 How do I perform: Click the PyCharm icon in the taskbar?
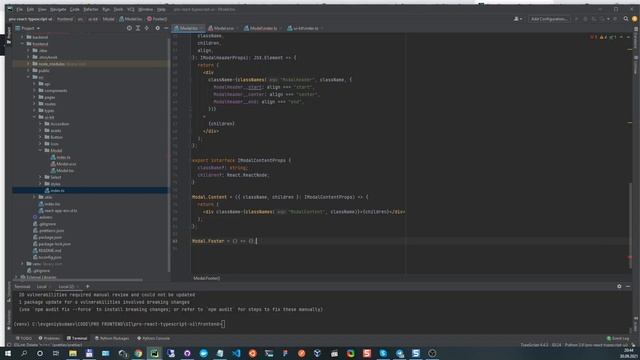[x=154, y=353]
